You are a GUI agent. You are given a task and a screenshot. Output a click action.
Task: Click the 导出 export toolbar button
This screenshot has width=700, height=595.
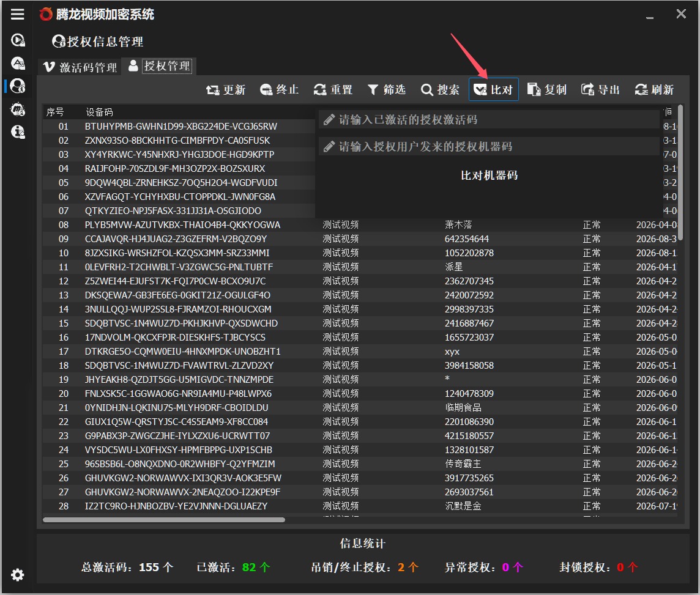(x=600, y=90)
